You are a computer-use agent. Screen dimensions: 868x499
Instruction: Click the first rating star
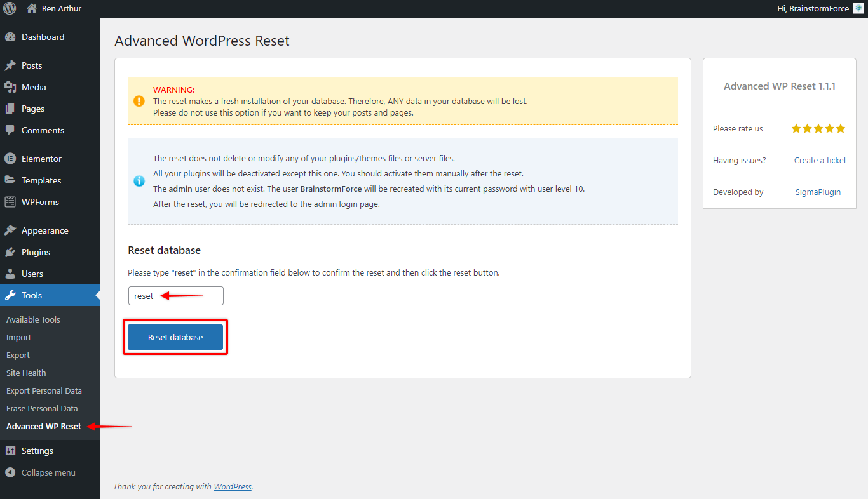[x=796, y=128]
